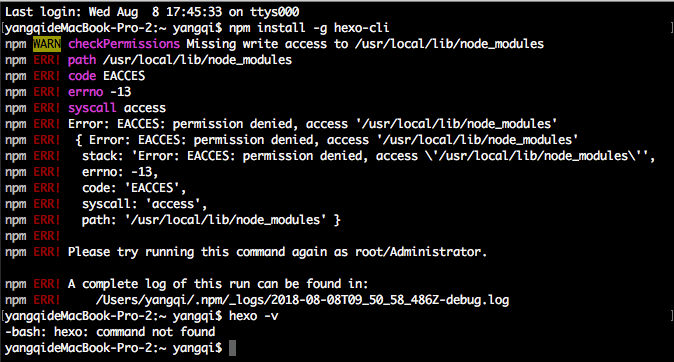Click the terminal cursor block at prompt
Image resolution: width=674 pixels, height=362 pixels.
point(233,348)
